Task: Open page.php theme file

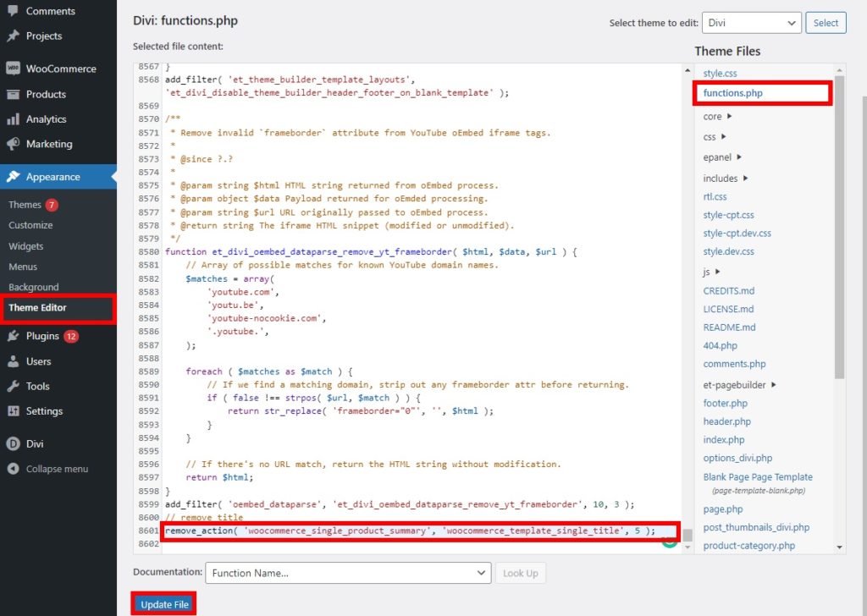Action: [723, 509]
